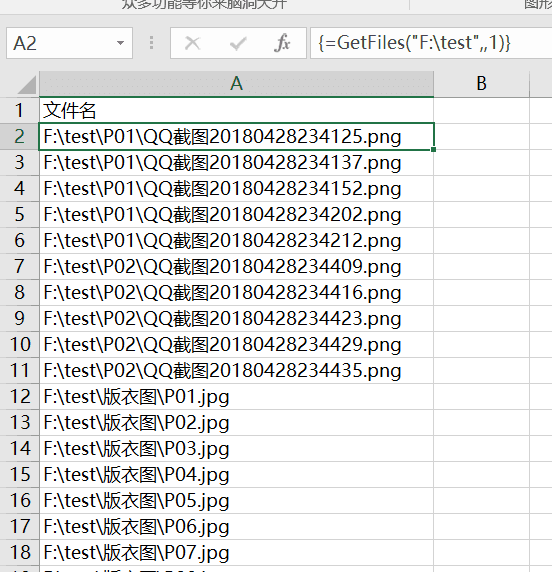
Task: Select cell F:\test\版衣图\P01.jpg
Action: (x=236, y=397)
